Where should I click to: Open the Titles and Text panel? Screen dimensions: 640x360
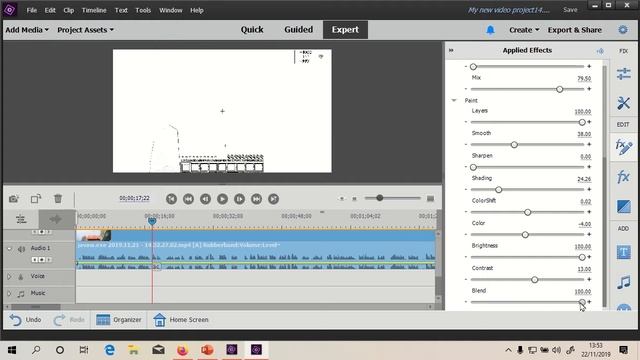tap(624, 253)
